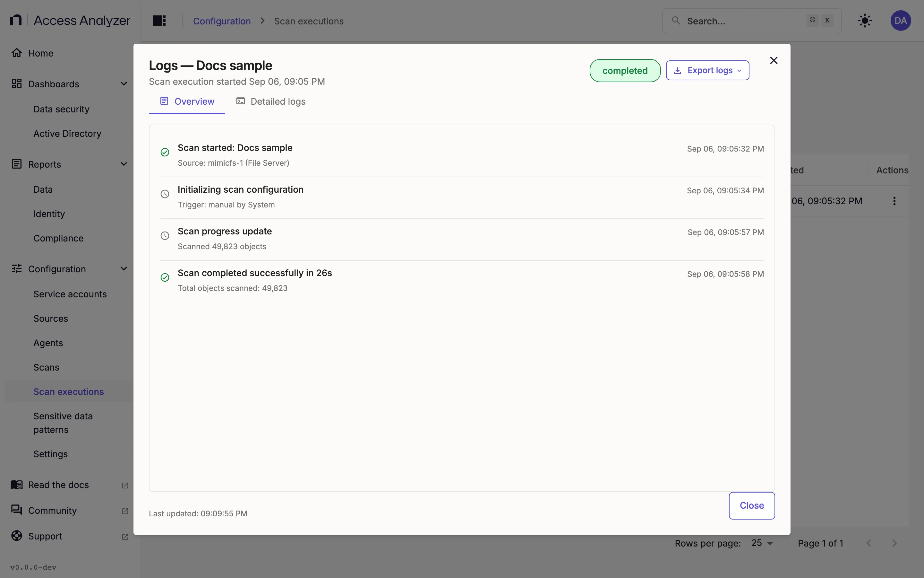
Task: Click 'Last updated: 09:09:55 PM' text
Action: (x=198, y=513)
